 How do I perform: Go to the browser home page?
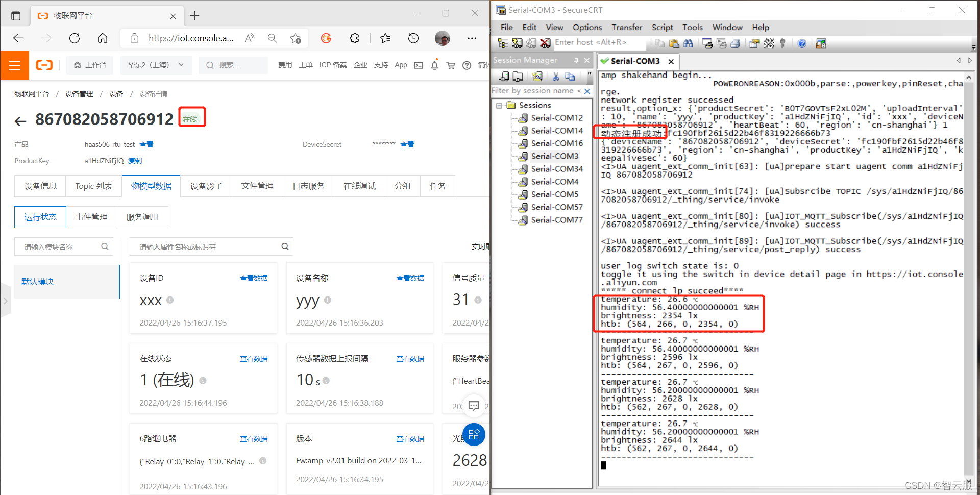click(103, 38)
